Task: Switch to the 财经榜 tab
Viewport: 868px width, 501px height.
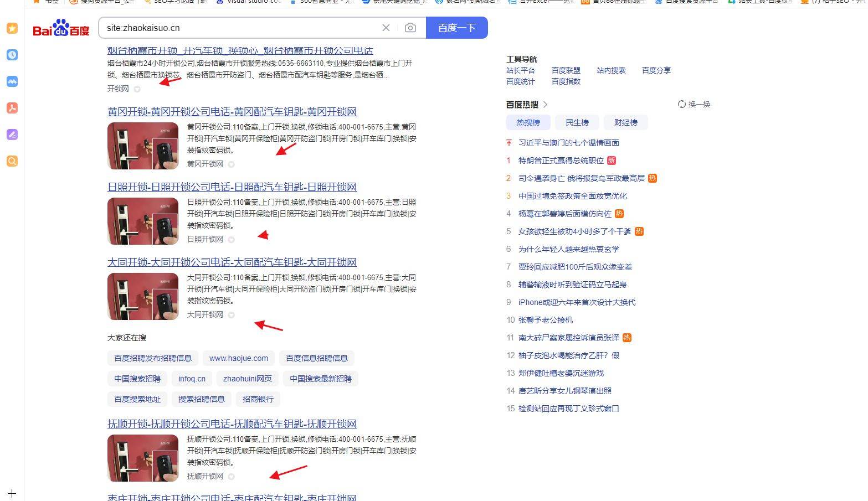Action: [x=625, y=122]
